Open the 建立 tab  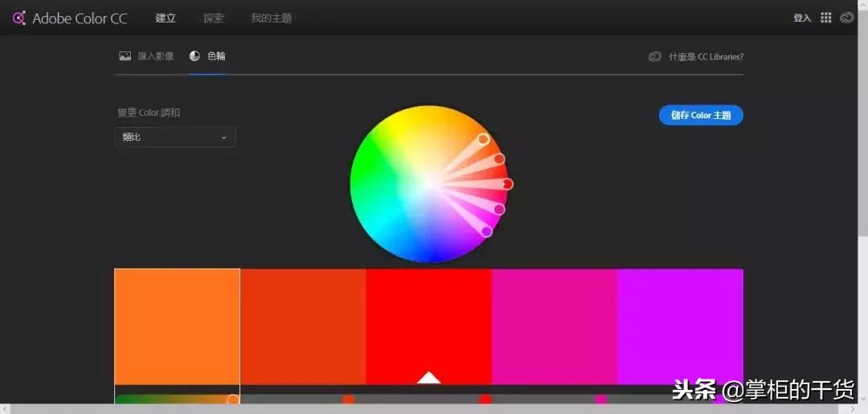(166, 18)
